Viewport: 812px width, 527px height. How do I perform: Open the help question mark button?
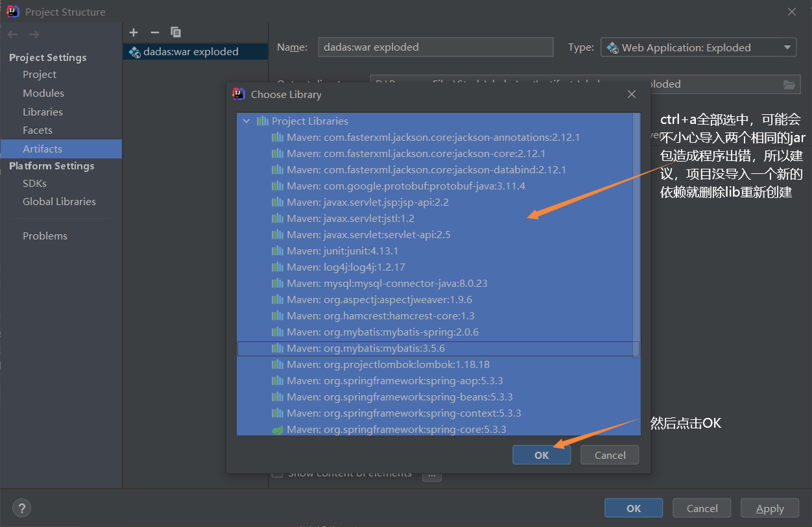coord(21,508)
